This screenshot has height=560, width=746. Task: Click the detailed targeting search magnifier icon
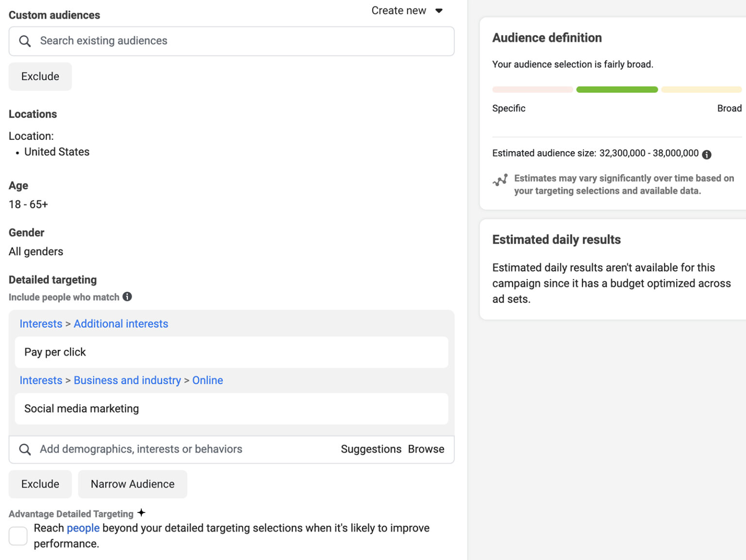click(x=25, y=450)
